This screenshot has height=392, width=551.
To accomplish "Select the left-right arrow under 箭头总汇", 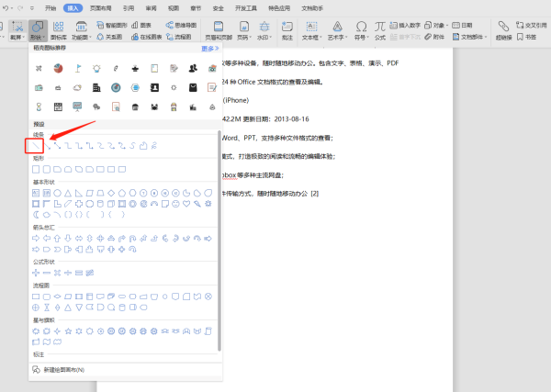I will 79,239.
